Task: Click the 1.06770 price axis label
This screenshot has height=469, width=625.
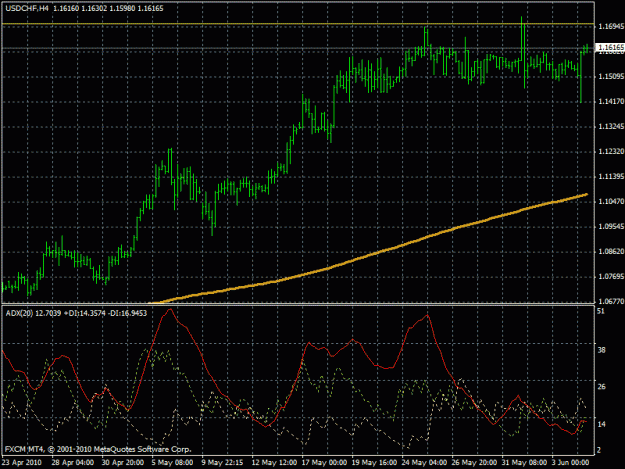Action: (610, 302)
